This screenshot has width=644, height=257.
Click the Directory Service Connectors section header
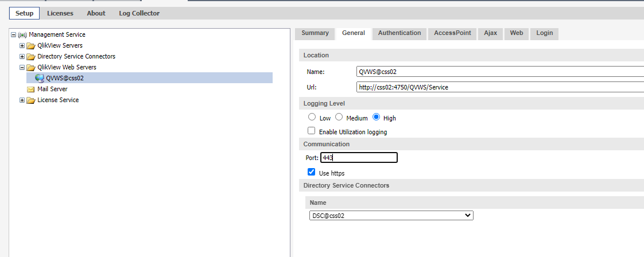tap(471, 185)
